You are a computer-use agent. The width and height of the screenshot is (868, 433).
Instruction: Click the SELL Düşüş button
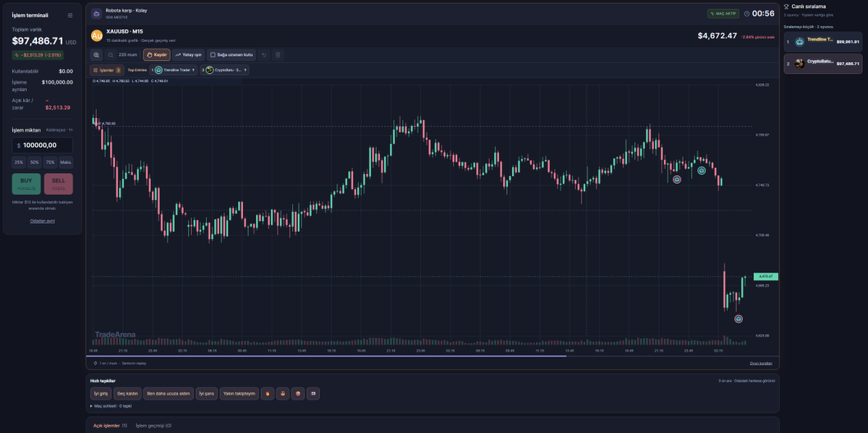[59, 184]
